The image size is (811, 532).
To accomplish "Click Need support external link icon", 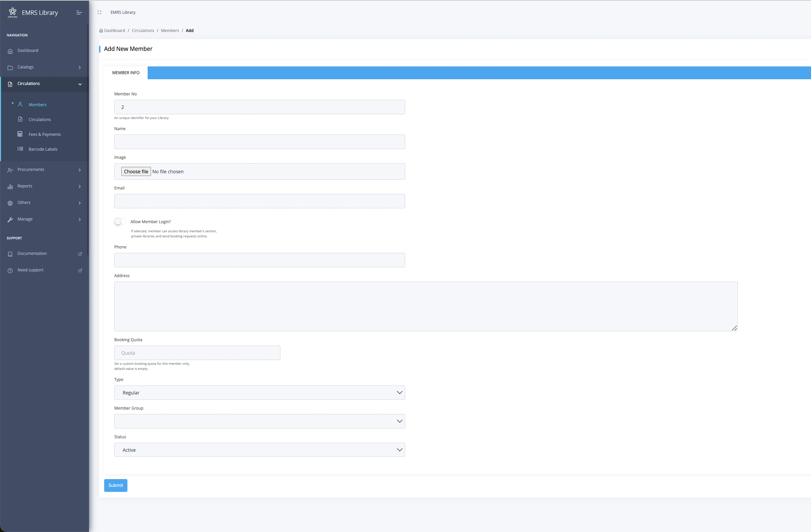I will (x=80, y=271).
